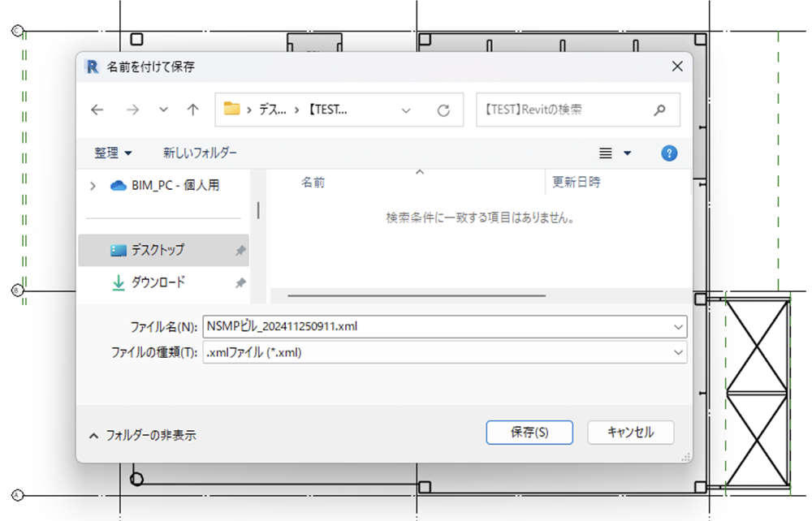Click 新しいフォルダー to create a folder
812x521 pixels.
pos(200,153)
